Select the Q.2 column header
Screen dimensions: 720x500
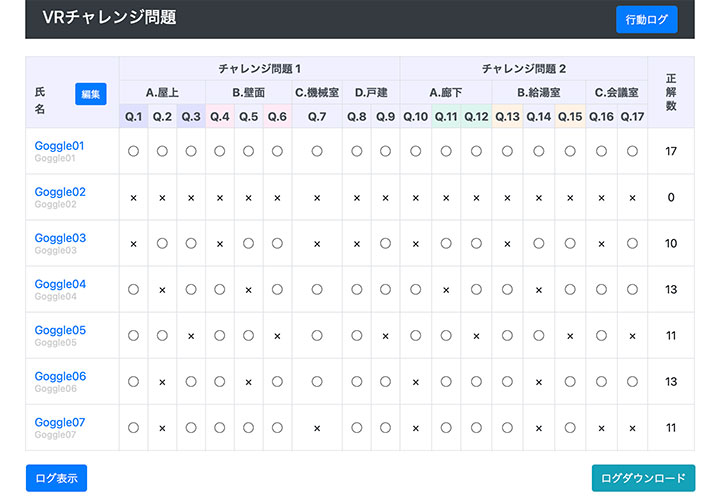162,117
